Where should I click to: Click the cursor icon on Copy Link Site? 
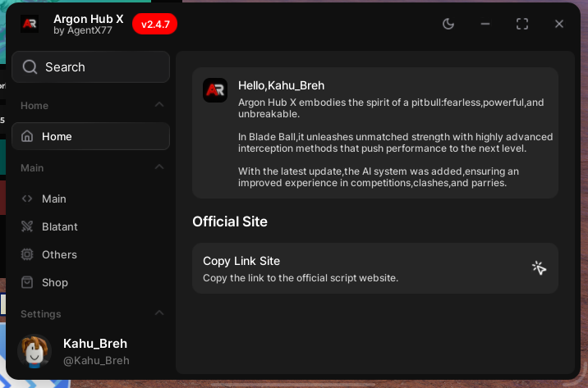tap(539, 268)
